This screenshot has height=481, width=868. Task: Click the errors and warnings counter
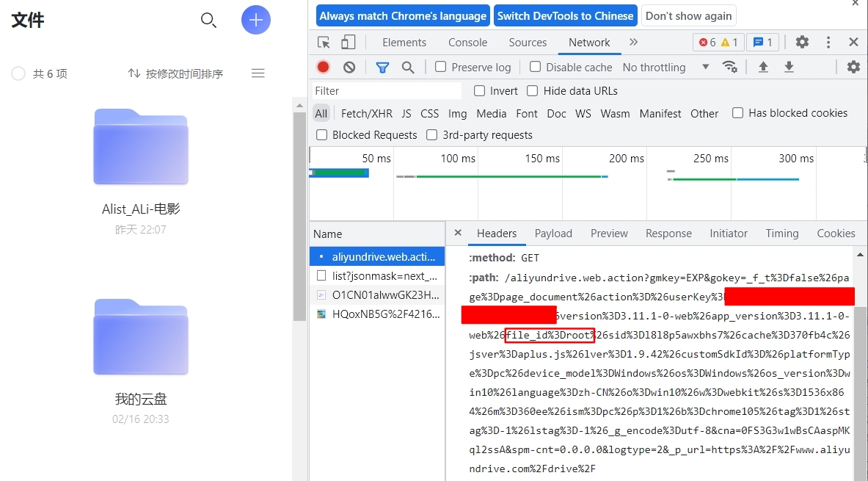[718, 42]
